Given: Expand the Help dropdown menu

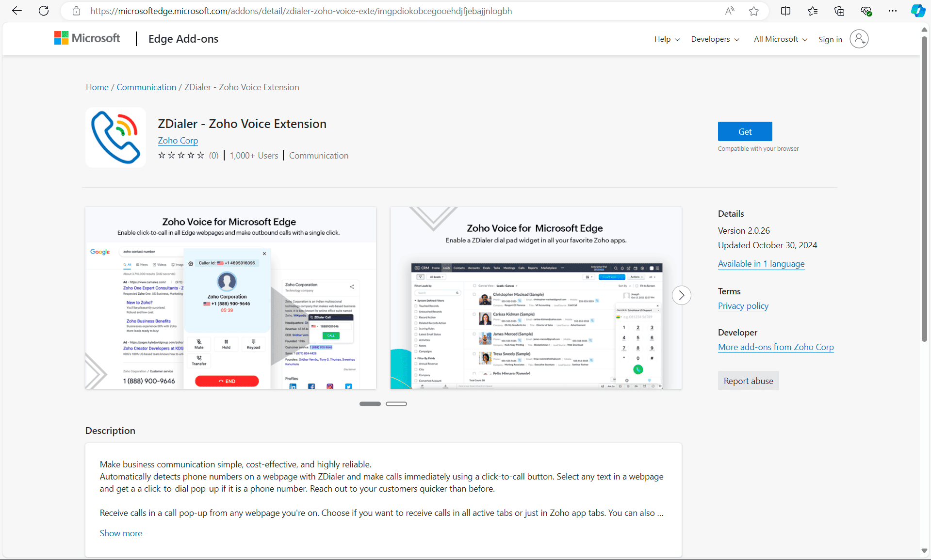Looking at the screenshot, I should pyautogui.click(x=667, y=39).
